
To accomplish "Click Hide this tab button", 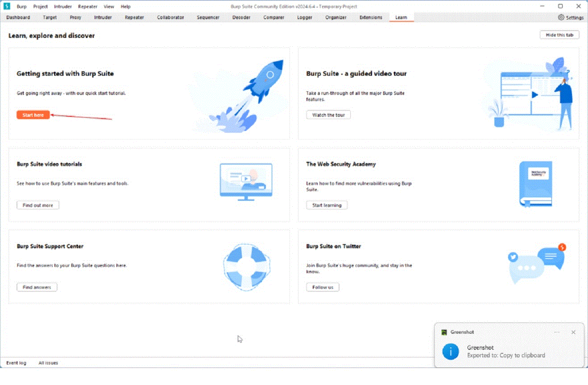I will click(x=559, y=35).
